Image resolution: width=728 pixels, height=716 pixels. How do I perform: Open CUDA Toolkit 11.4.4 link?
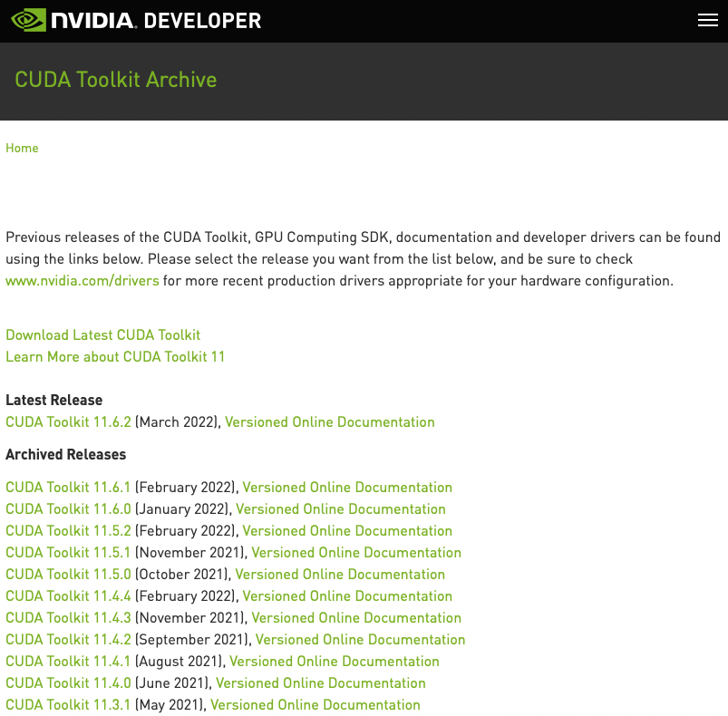click(x=68, y=596)
